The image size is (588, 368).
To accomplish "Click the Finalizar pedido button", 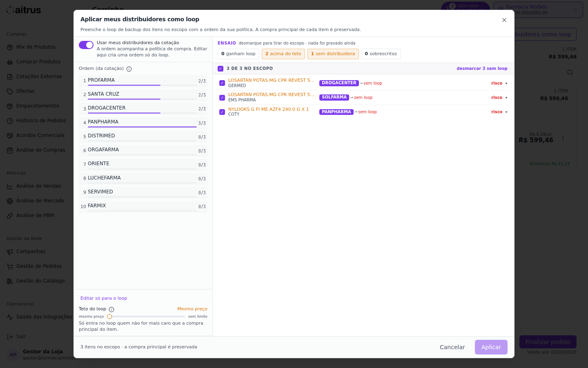I will (x=548, y=342).
